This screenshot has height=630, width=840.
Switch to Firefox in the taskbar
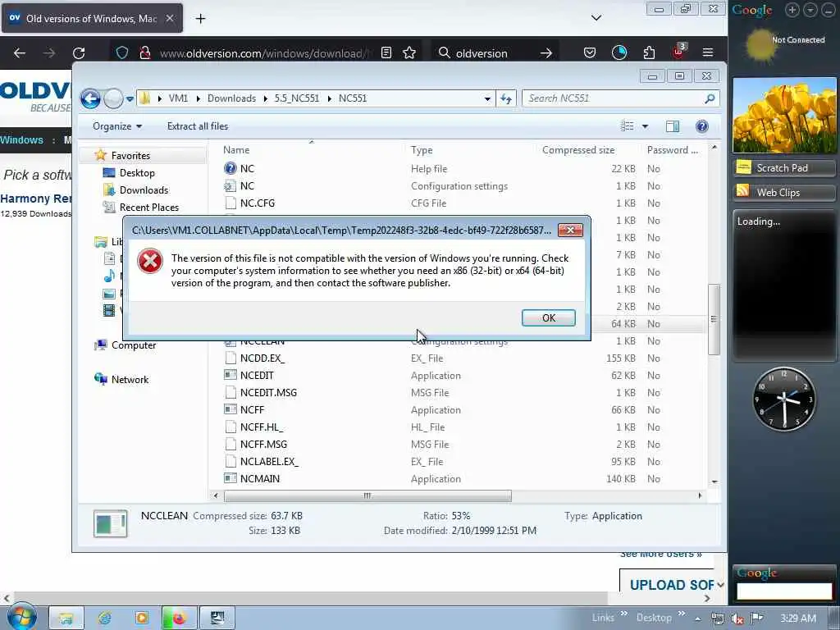[178, 618]
